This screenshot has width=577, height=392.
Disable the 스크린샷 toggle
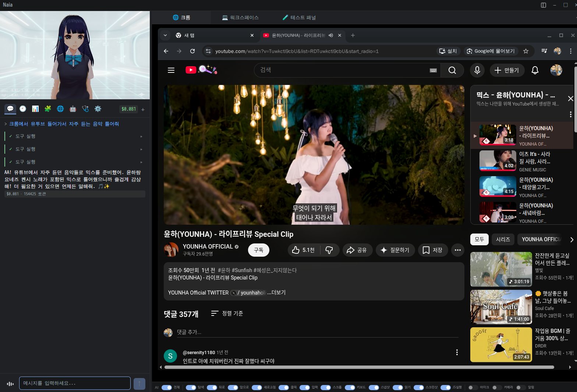coord(419,387)
